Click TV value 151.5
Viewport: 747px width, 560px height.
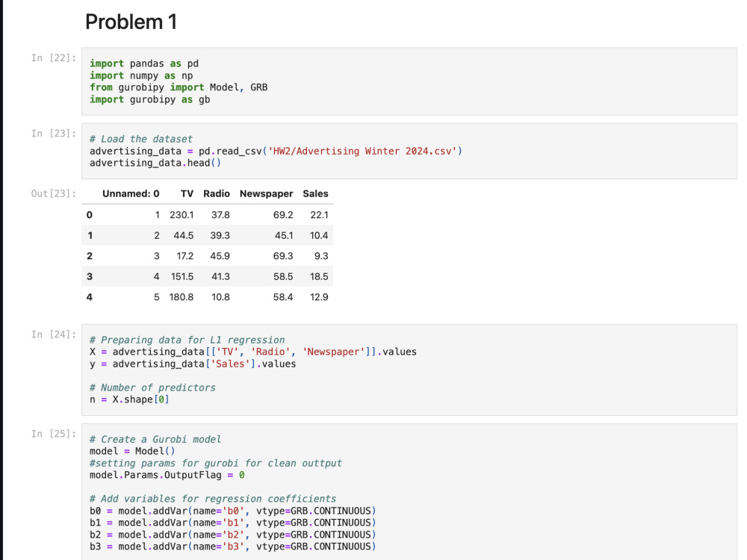(182, 276)
